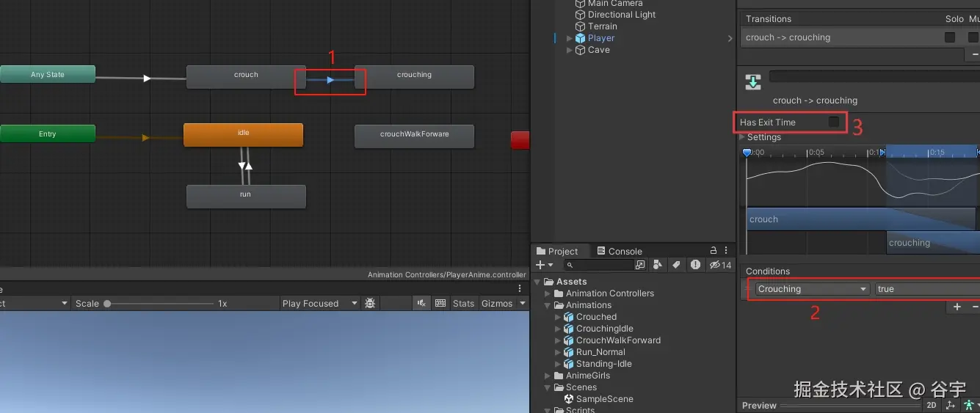Select the crouch state node

(x=246, y=76)
